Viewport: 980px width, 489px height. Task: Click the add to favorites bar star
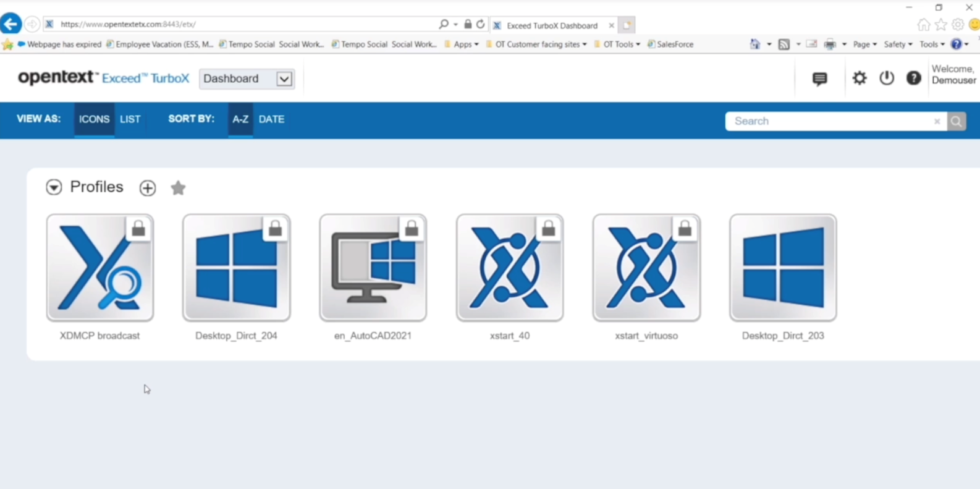[7, 44]
